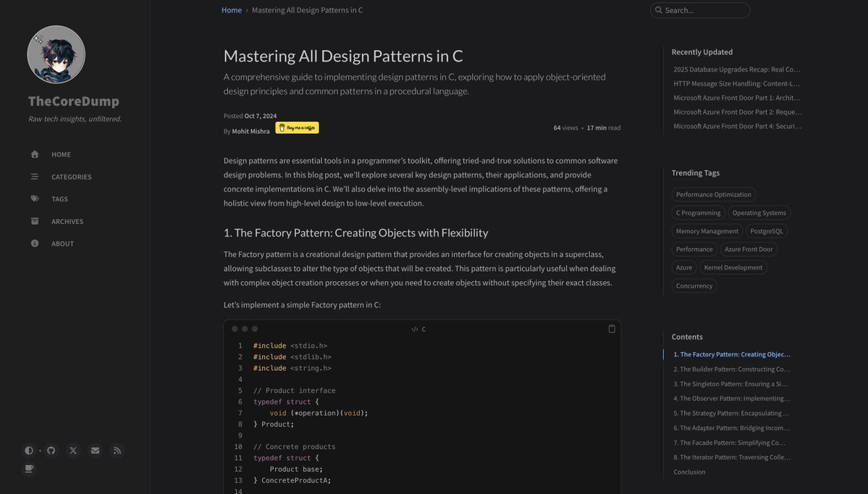Select Concurrency tag
This screenshot has width=868, height=494.
(694, 286)
